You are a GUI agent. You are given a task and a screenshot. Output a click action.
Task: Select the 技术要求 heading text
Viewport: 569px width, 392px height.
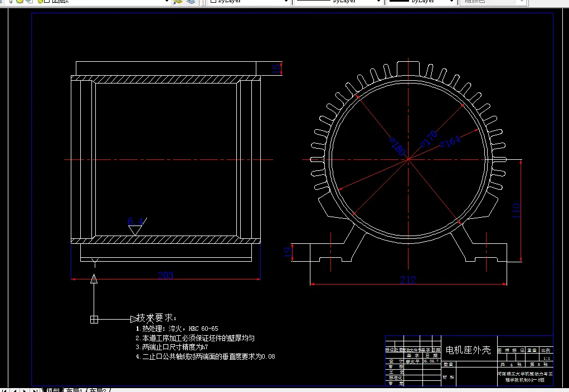(157, 317)
